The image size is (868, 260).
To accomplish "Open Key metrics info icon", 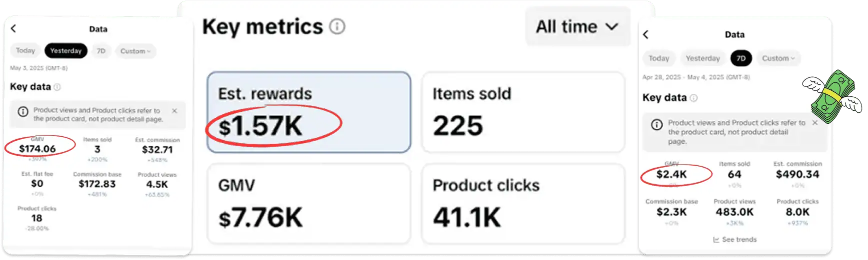I will point(337,26).
